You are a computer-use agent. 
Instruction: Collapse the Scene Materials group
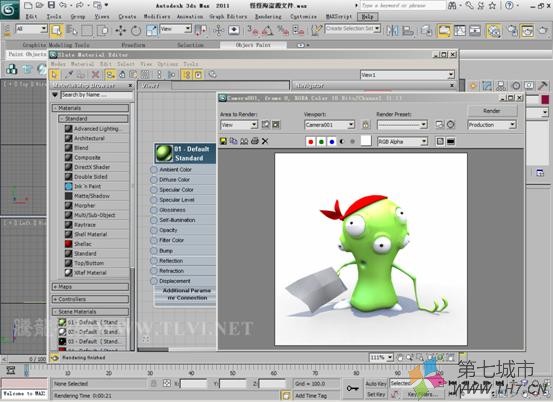(91, 312)
